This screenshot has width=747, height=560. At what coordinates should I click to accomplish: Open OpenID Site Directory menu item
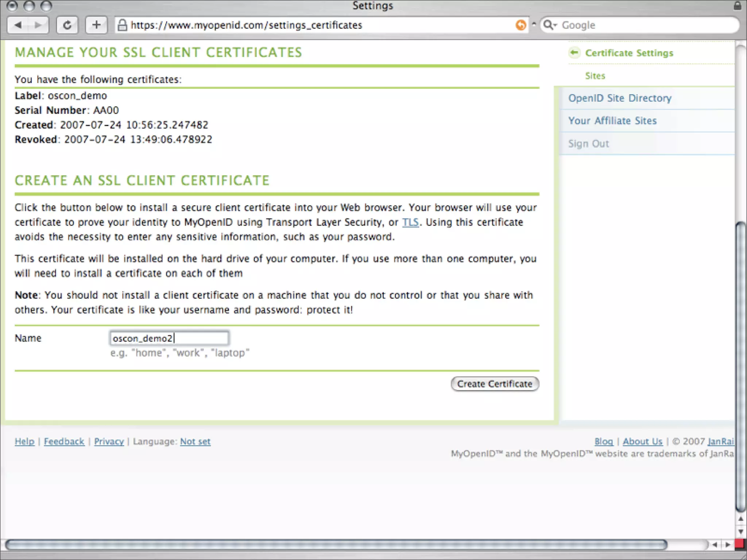coord(620,98)
